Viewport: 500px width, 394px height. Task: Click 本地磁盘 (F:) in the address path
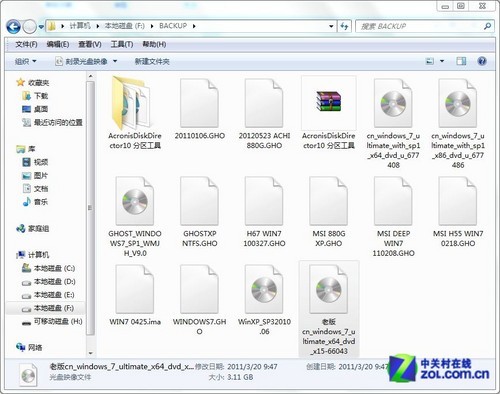(125, 26)
